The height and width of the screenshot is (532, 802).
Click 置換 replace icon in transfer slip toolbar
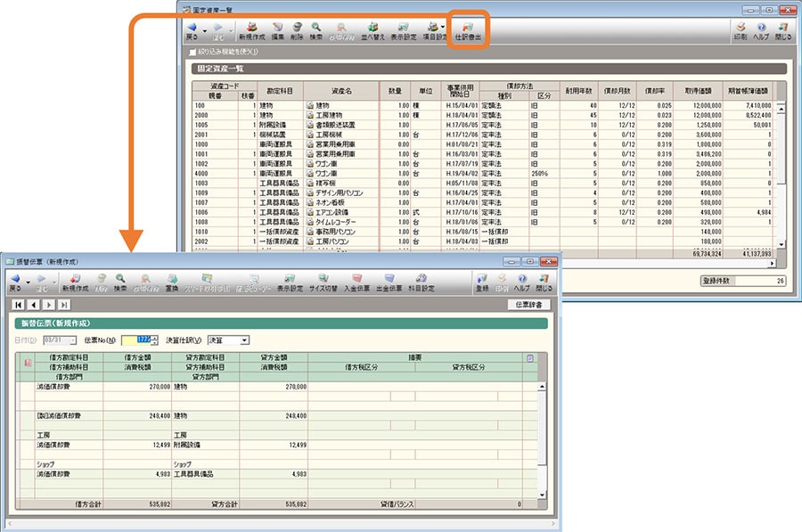(172, 282)
